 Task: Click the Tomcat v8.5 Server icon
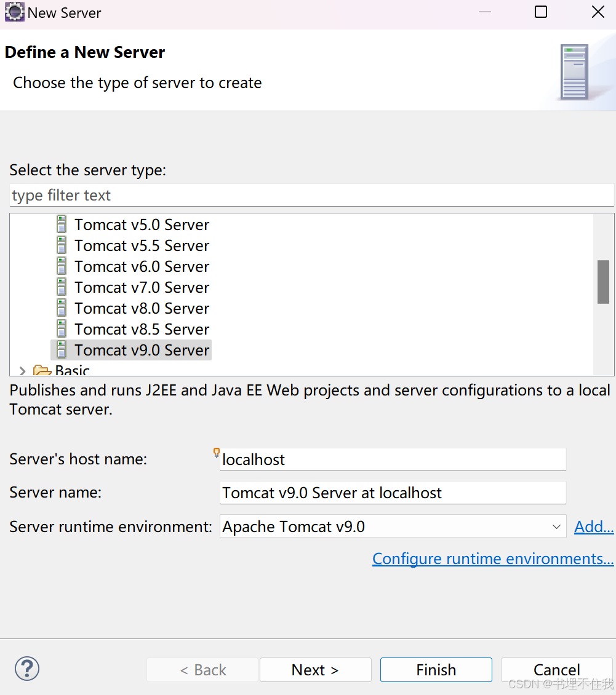click(x=62, y=329)
